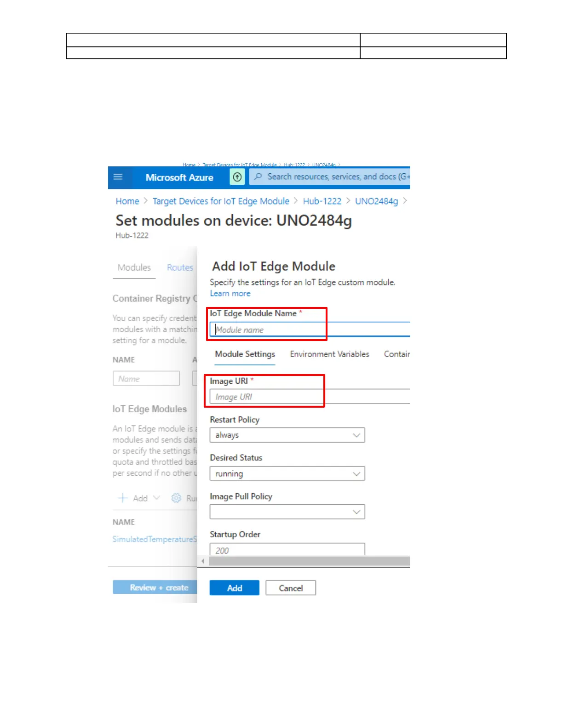Click the blue Add button

pyautogui.click(x=234, y=588)
